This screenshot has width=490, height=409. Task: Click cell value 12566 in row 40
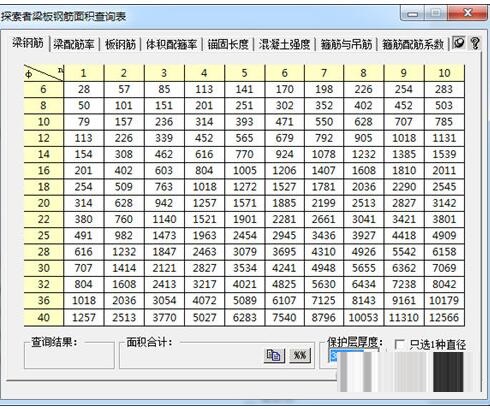444,317
